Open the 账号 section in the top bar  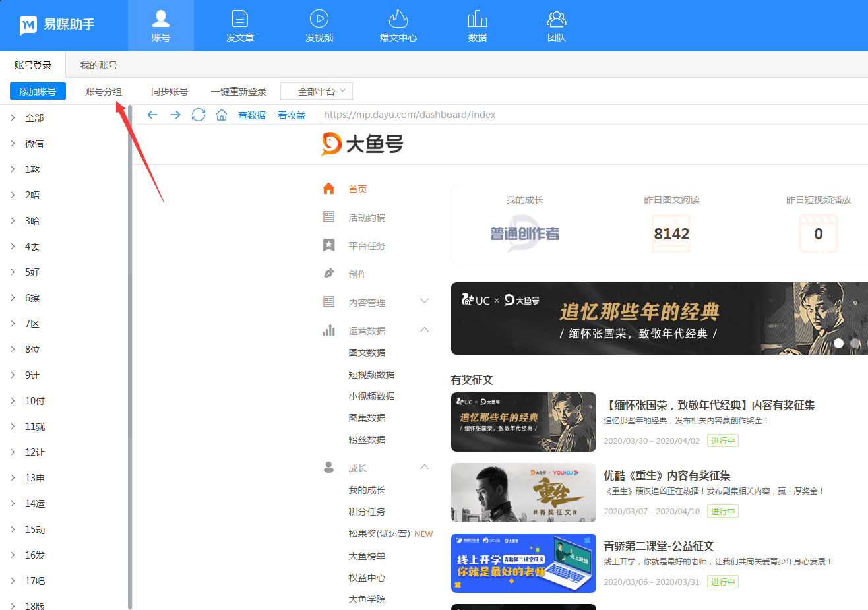coord(161,26)
